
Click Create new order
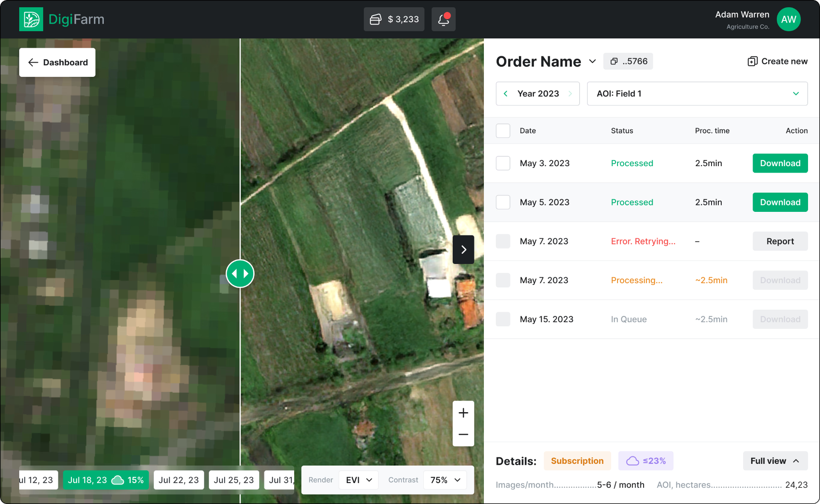point(777,61)
